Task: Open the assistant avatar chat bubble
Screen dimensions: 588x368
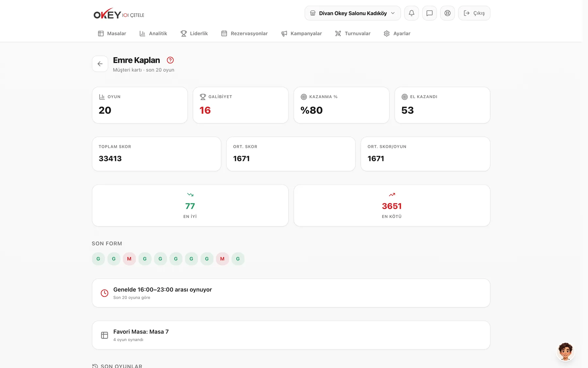Action: (565, 352)
